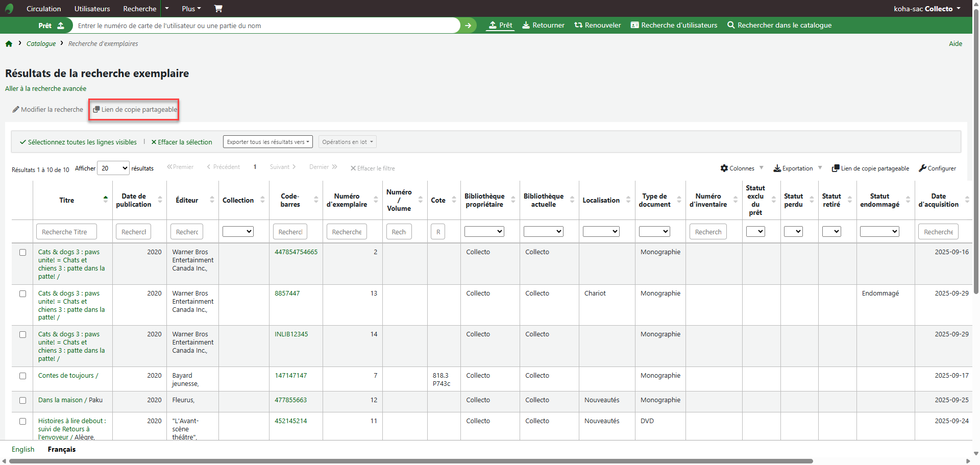Click the Configurer wrench tool
980x465 pixels.
[x=937, y=168]
